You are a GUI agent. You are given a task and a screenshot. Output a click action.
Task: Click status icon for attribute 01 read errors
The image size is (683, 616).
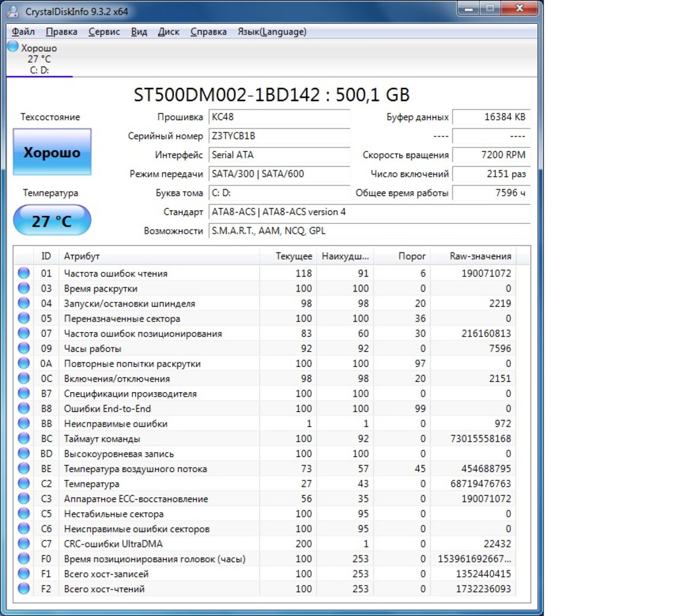point(24,273)
